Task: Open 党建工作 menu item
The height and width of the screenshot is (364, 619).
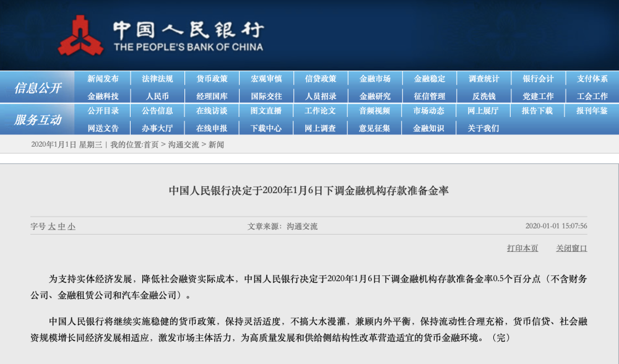Action: click(x=538, y=97)
